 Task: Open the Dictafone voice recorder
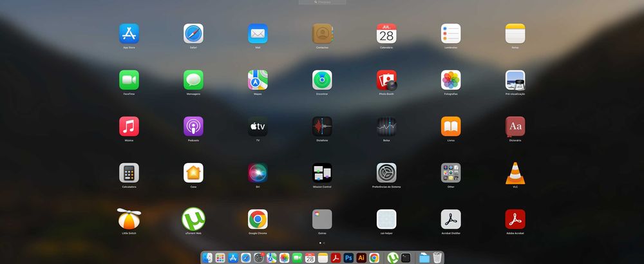coord(323,126)
